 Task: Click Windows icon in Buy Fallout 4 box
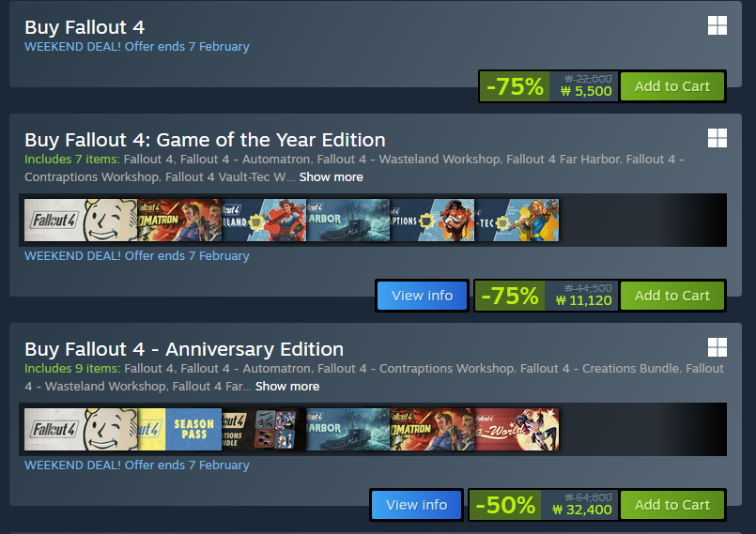(x=717, y=25)
